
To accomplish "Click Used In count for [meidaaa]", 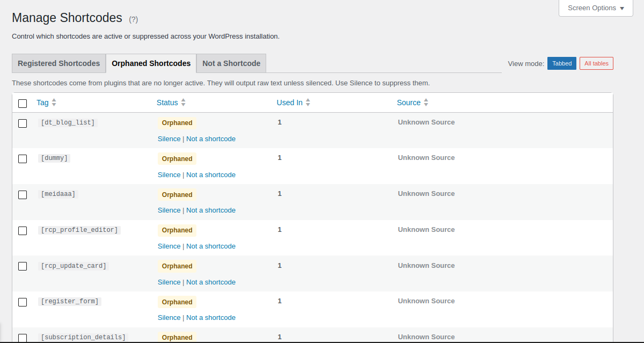I will pos(280,194).
